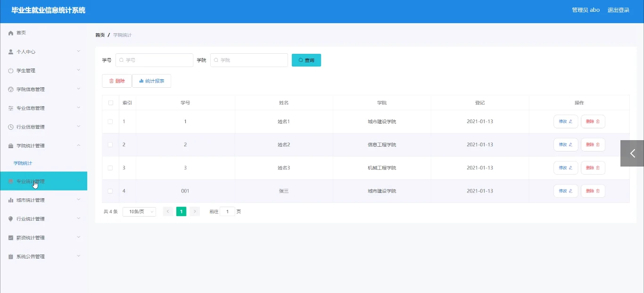The image size is (644, 293).
Task: Click the bulb icon beside 行业统计管理
Action: coord(11,219)
